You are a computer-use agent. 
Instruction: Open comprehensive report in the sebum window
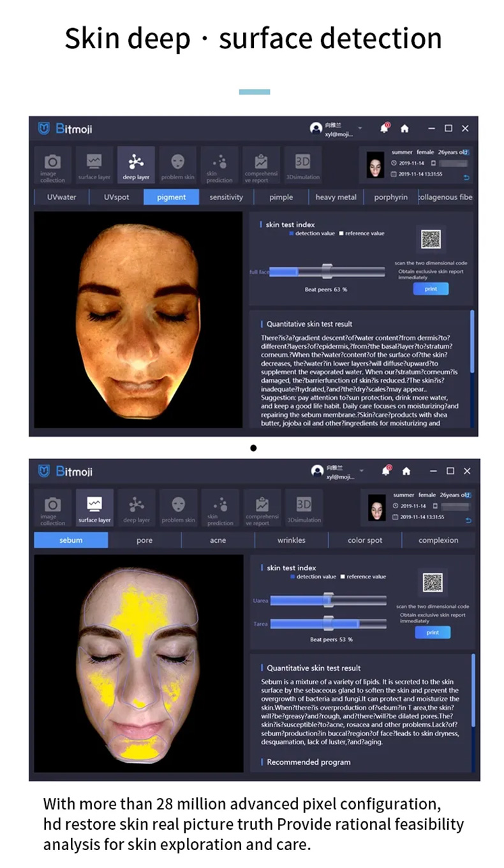click(262, 509)
